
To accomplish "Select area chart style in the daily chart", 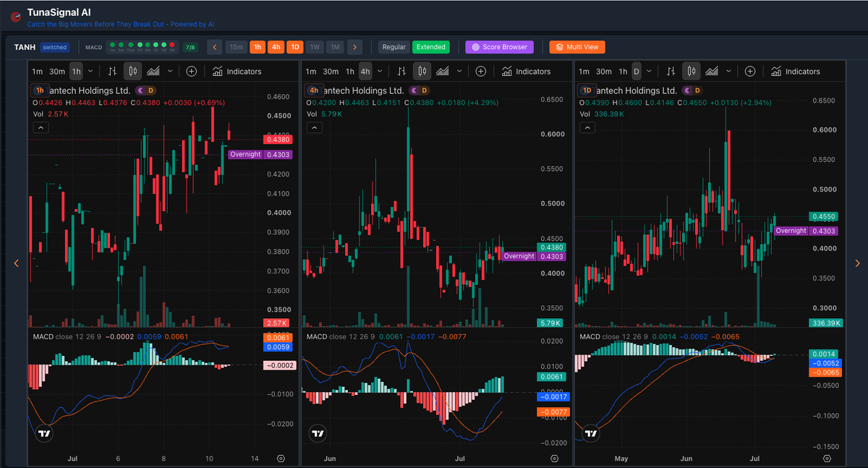I will (712, 71).
